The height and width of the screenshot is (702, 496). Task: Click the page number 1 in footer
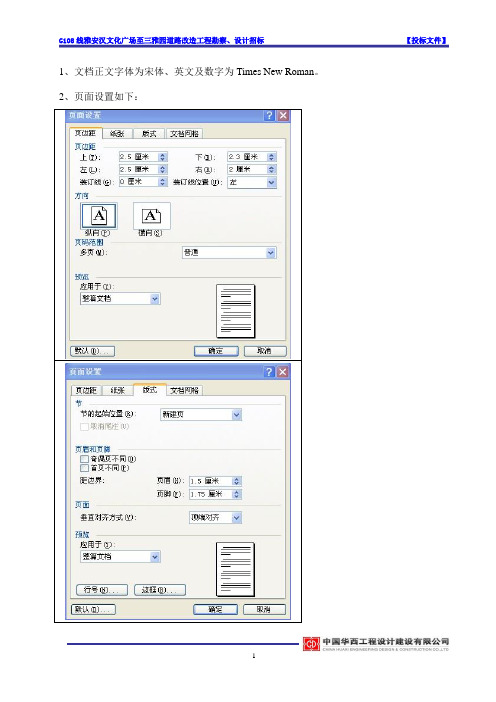(254, 656)
